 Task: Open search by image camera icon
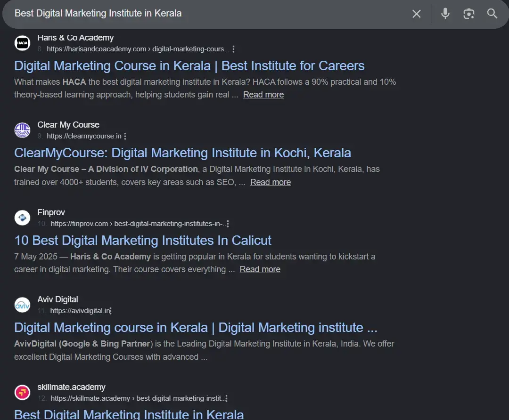pyautogui.click(x=469, y=14)
